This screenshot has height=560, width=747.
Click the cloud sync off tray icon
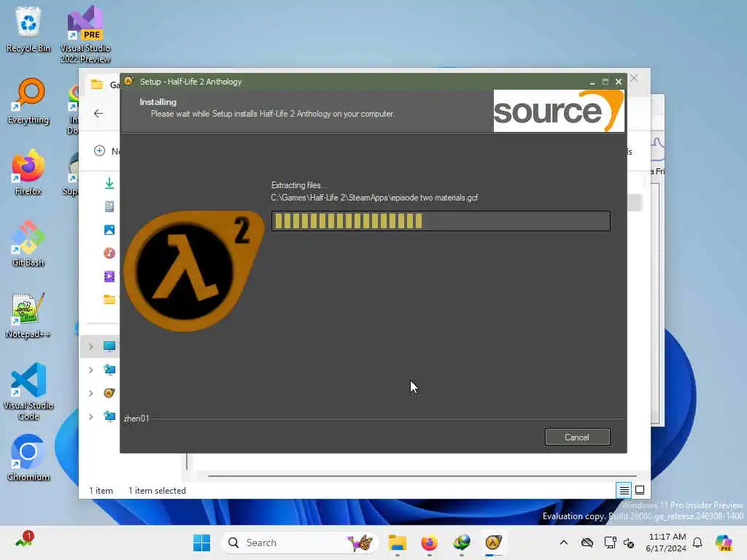587,542
